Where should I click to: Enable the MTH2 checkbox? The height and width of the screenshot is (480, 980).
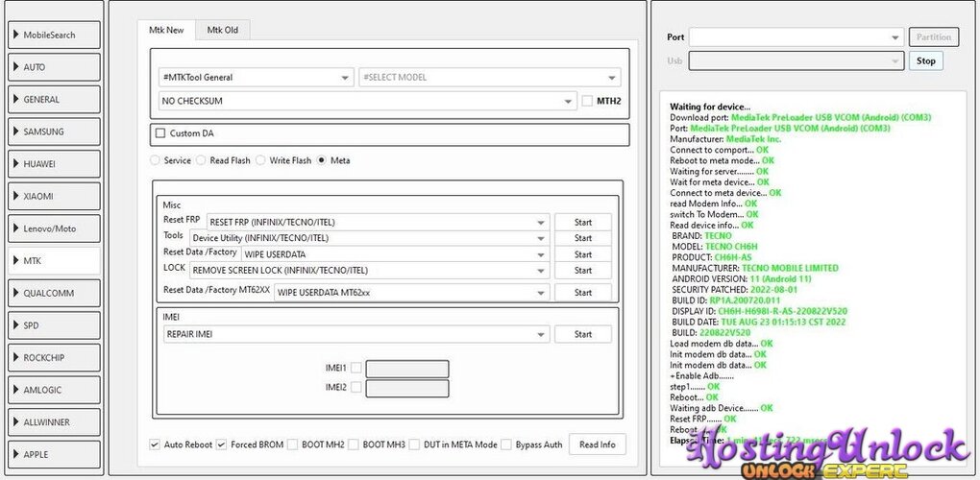point(587,101)
